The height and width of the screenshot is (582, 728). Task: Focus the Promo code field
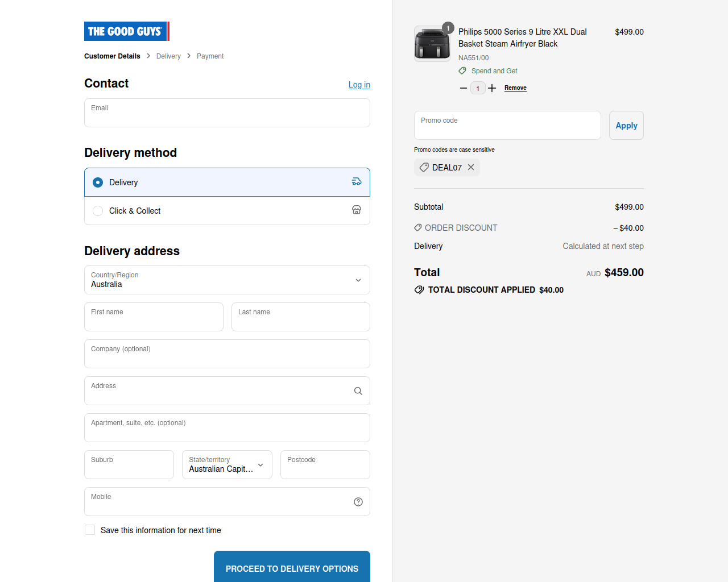507,125
